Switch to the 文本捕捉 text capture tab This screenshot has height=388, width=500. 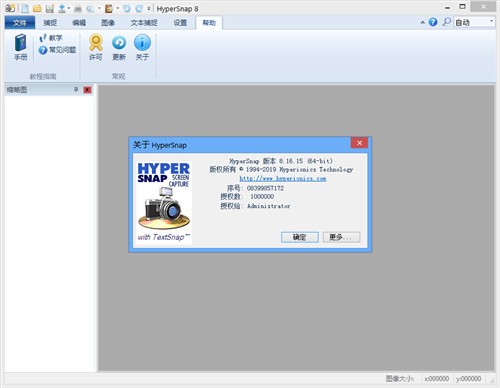coord(144,22)
